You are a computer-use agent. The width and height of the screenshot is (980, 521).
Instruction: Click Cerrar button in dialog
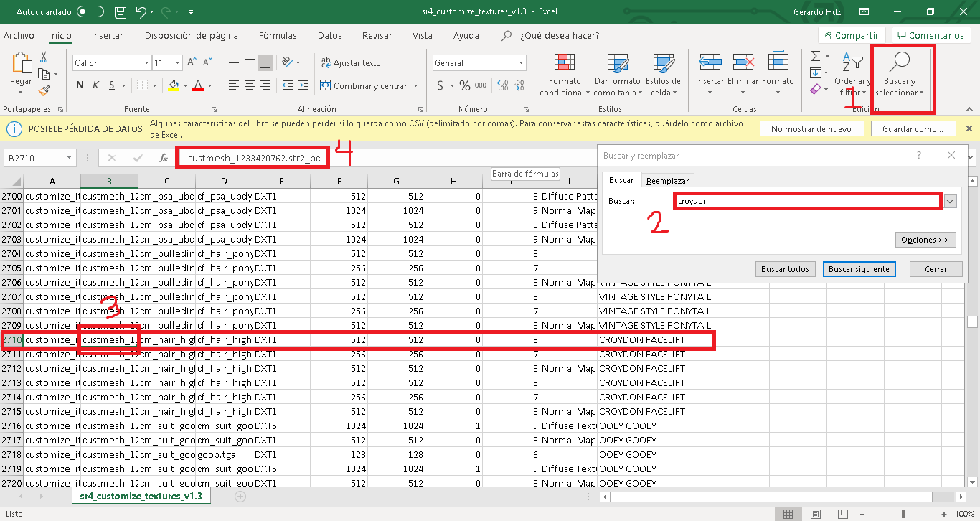936,269
